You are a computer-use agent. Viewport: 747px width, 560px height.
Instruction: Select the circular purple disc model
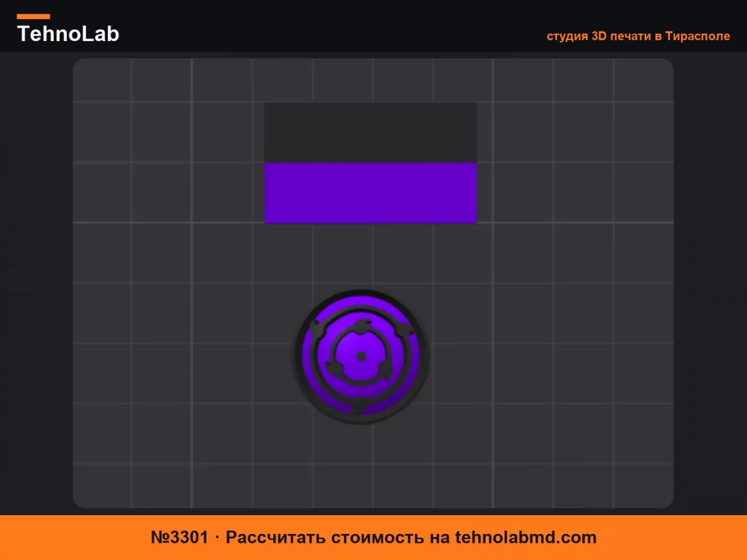[361, 357]
